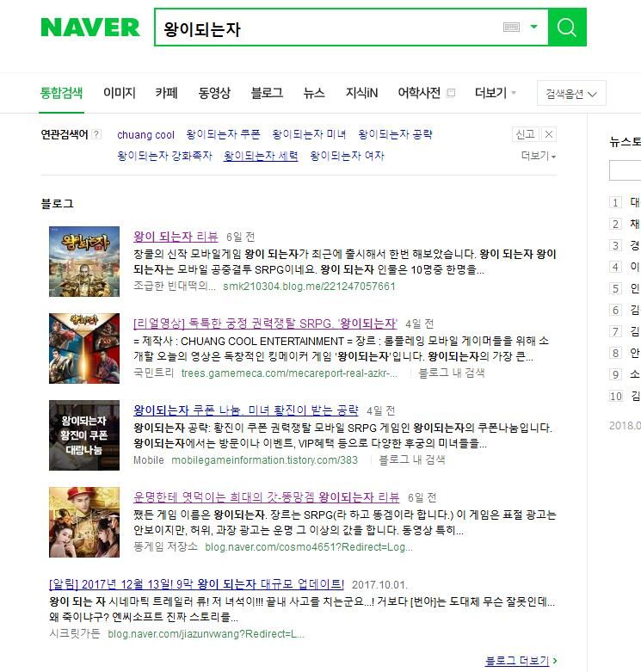This screenshot has height=672, width=641.
Task: Click the help question icon beside 연관검색어
Action: [x=97, y=134]
